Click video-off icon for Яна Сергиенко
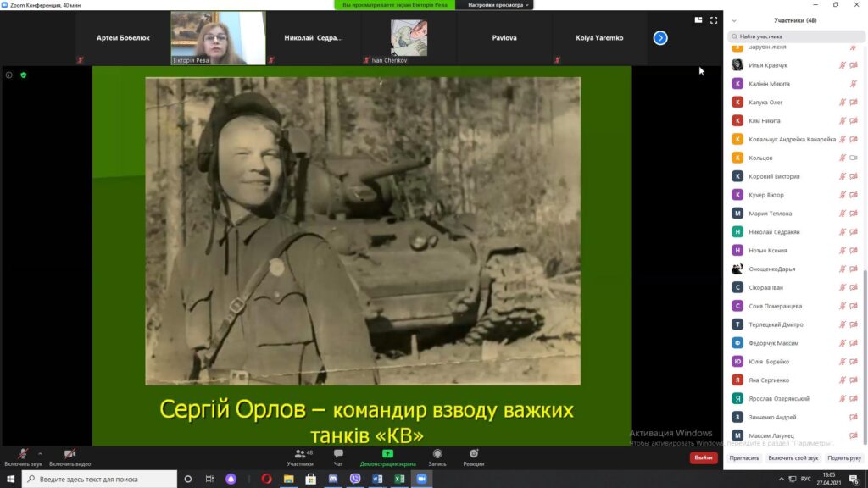 [854, 380]
